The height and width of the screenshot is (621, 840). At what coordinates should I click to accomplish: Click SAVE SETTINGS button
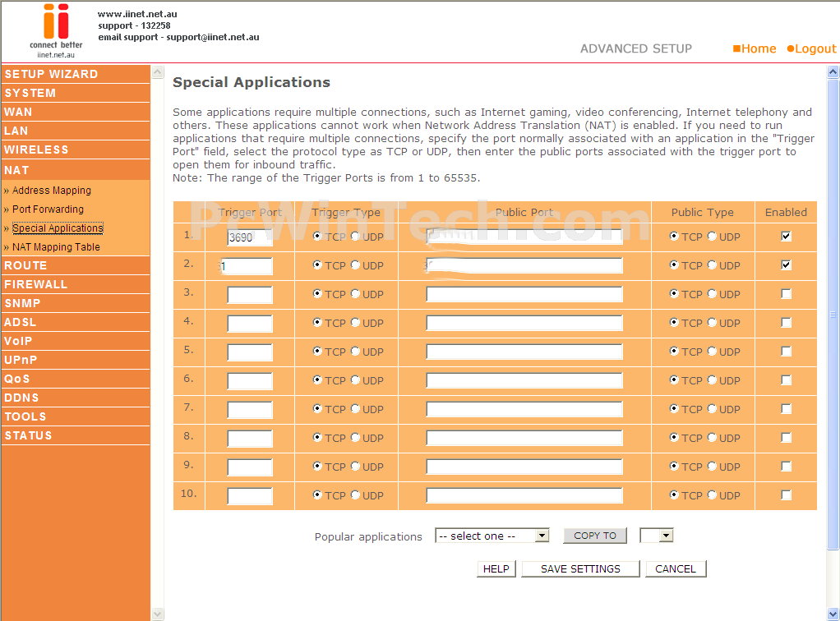(x=581, y=569)
